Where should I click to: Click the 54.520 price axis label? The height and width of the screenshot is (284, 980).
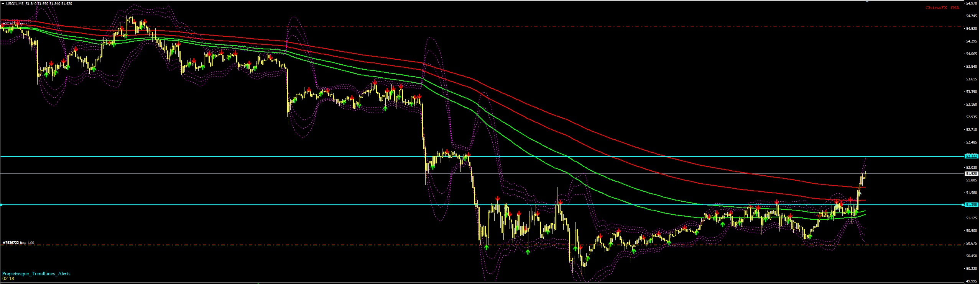972,28
